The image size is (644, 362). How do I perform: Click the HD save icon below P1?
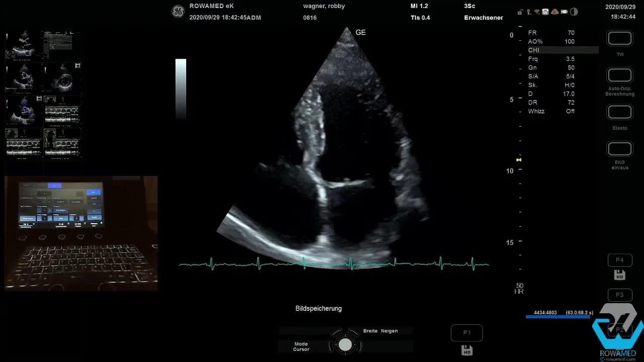tap(467, 350)
